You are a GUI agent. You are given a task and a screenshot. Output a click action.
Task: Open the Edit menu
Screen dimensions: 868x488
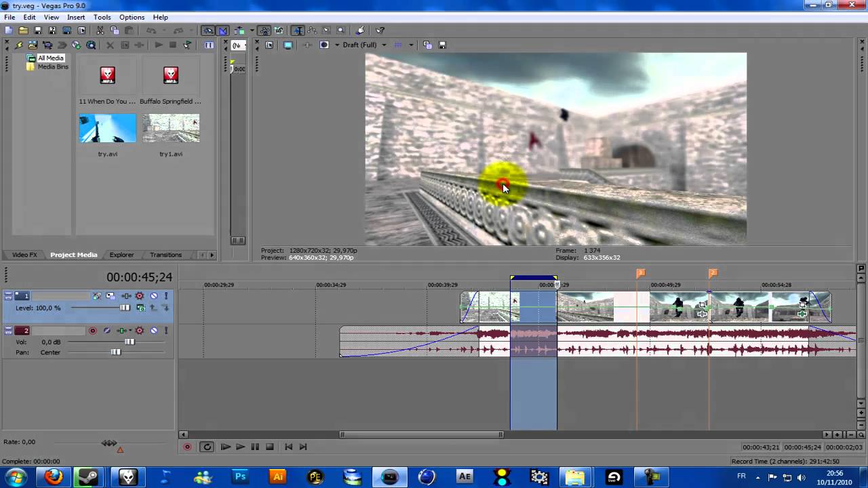[x=29, y=17]
